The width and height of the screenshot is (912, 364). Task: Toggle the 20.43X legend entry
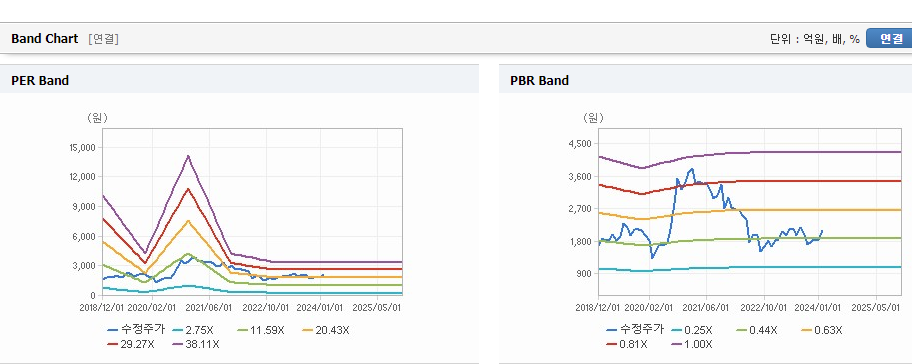pyautogui.click(x=326, y=330)
